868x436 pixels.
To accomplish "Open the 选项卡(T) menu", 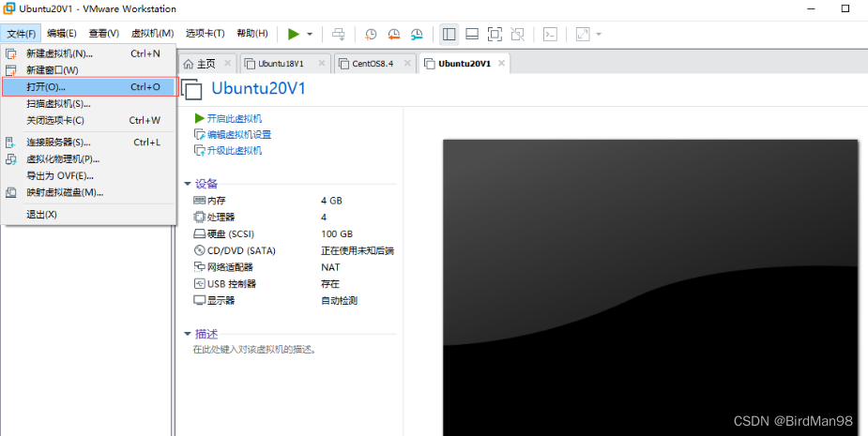I will pyautogui.click(x=205, y=34).
